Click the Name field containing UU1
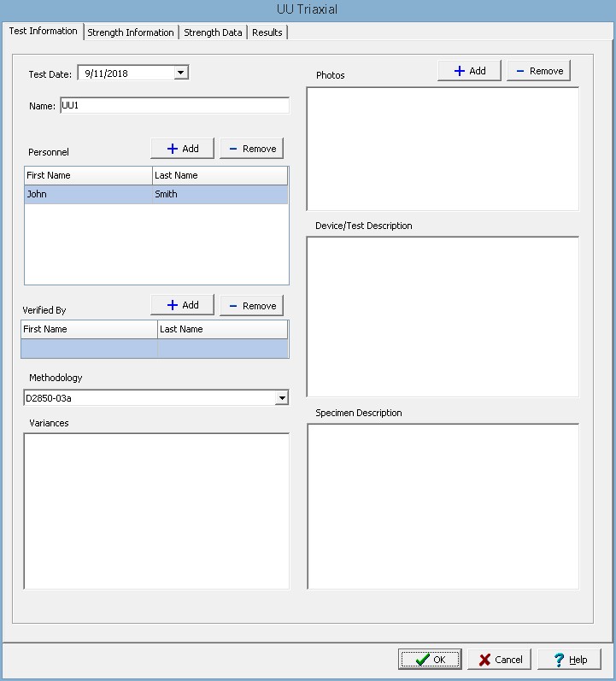Image resolution: width=616 pixels, height=681 pixels. click(173, 106)
